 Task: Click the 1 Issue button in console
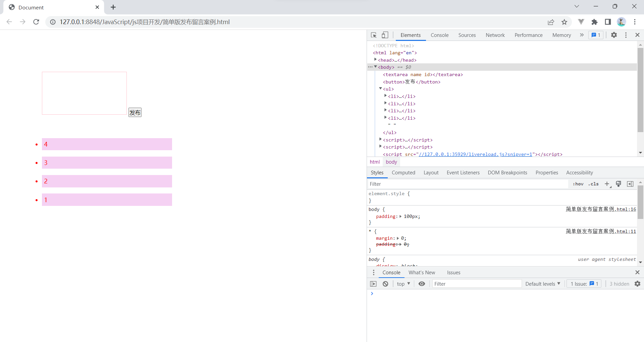click(584, 284)
